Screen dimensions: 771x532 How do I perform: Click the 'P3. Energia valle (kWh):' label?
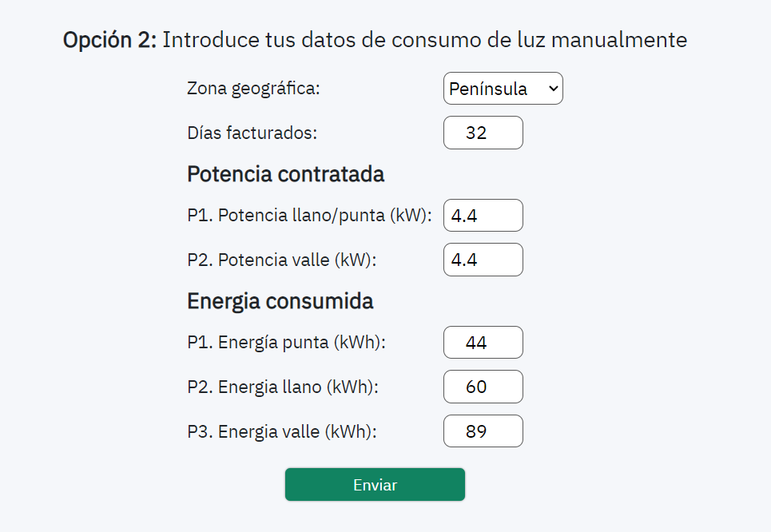tap(282, 431)
